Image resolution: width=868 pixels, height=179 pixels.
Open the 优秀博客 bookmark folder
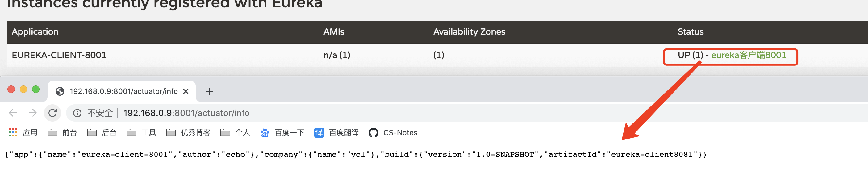click(188, 133)
